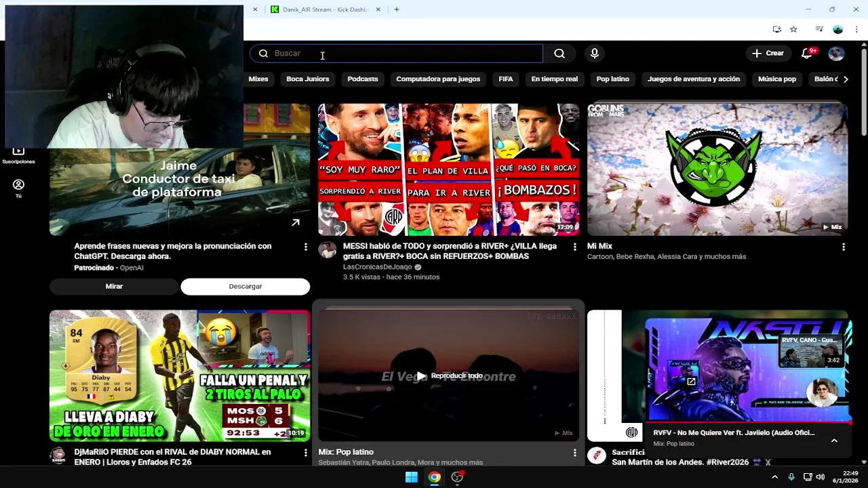Open LasCronicasDeJoaqo channel avatar

click(328, 250)
